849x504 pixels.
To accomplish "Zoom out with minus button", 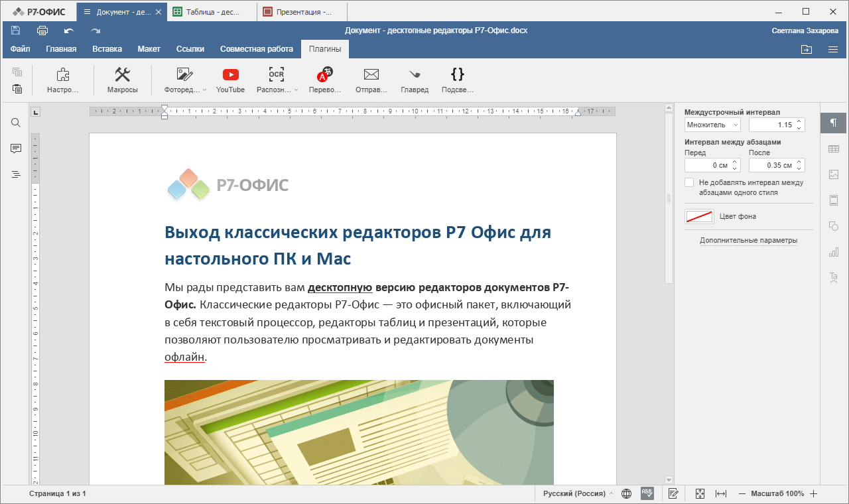I will coord(742,493).
